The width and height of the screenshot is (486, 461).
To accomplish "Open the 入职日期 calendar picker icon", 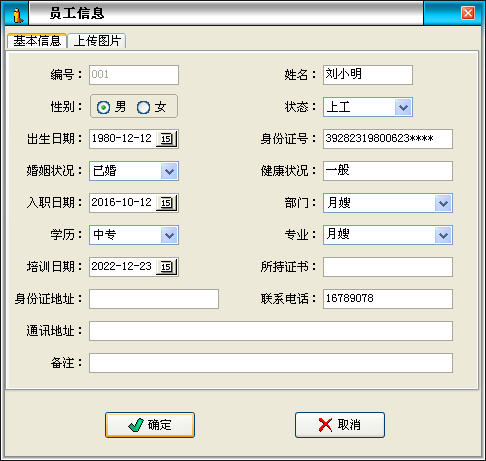I will pos(167,203).
